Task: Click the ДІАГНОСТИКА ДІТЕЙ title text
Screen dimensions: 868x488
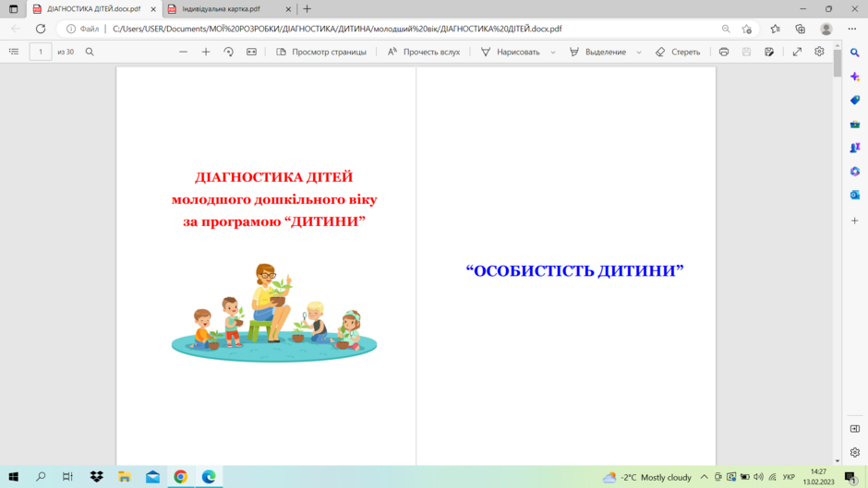Action: [x=273, y=177]
